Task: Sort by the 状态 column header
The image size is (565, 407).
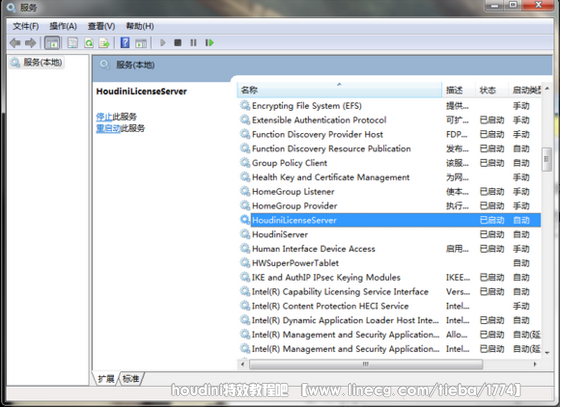Action: click(491, 90)
